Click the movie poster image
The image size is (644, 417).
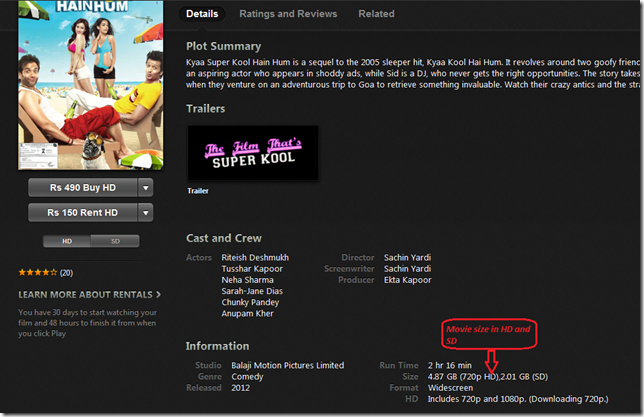(90, 85)
